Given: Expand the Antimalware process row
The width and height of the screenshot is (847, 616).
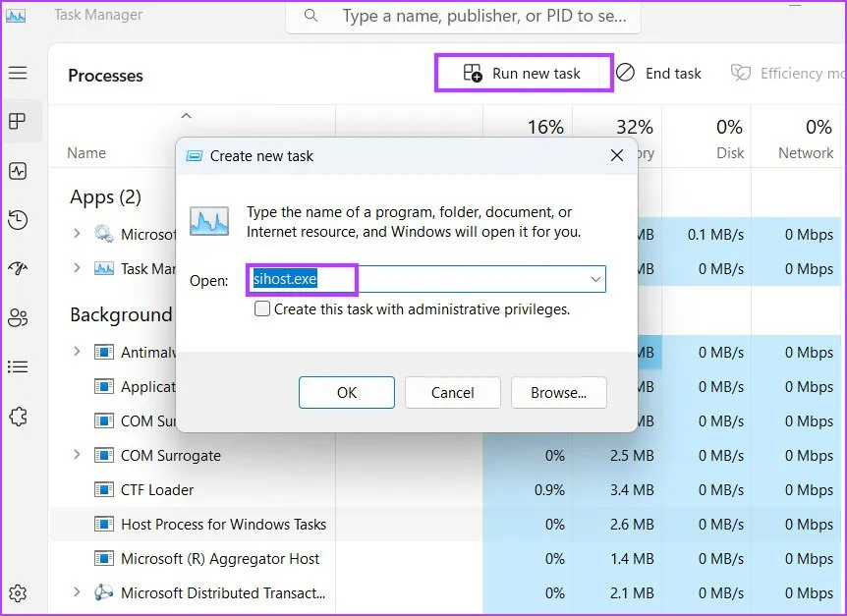Looking at the screenshot, I should (x=77, y=353).
